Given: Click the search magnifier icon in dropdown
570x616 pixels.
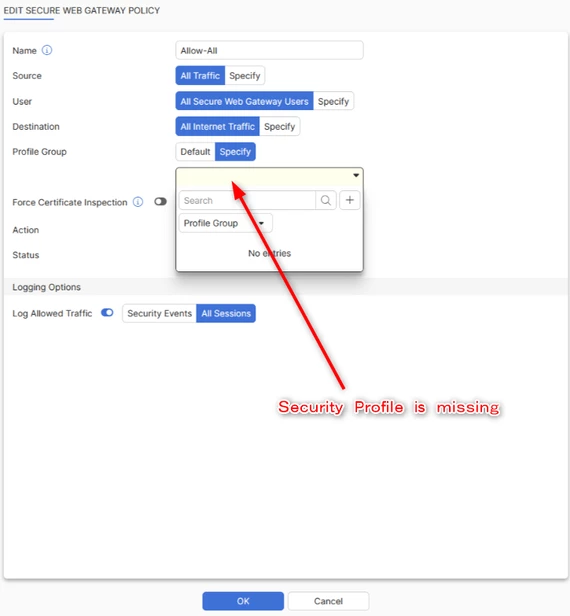Looking at the screenshot, I should [x=326, y=200].
